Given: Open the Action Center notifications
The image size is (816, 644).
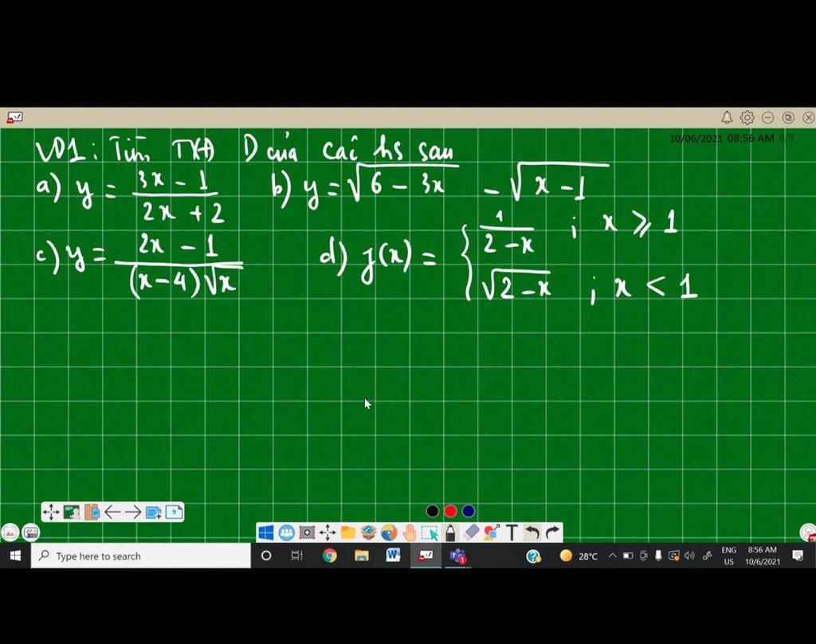Looking at the screenshot, I should [x=797, y=556].
